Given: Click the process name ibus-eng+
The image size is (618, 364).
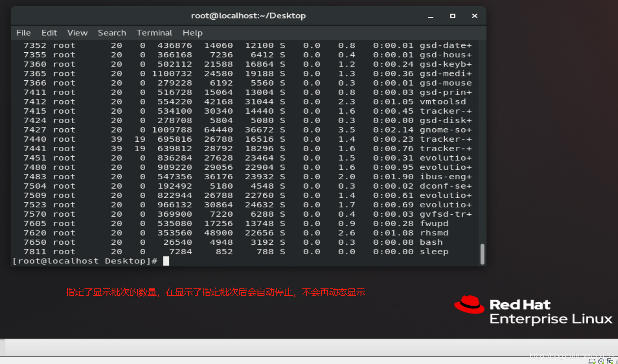Looking at the screenshot, I should [x=446, y=177].
